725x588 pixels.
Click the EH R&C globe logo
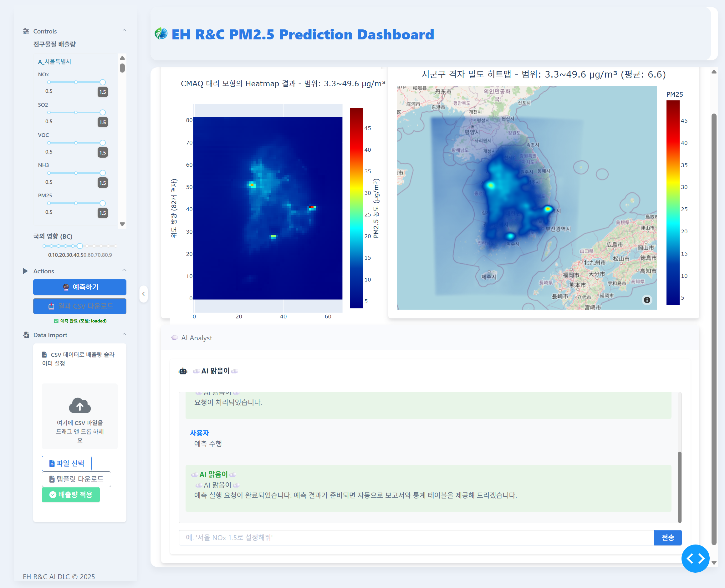pyautogui.click(x=161, y=34)
